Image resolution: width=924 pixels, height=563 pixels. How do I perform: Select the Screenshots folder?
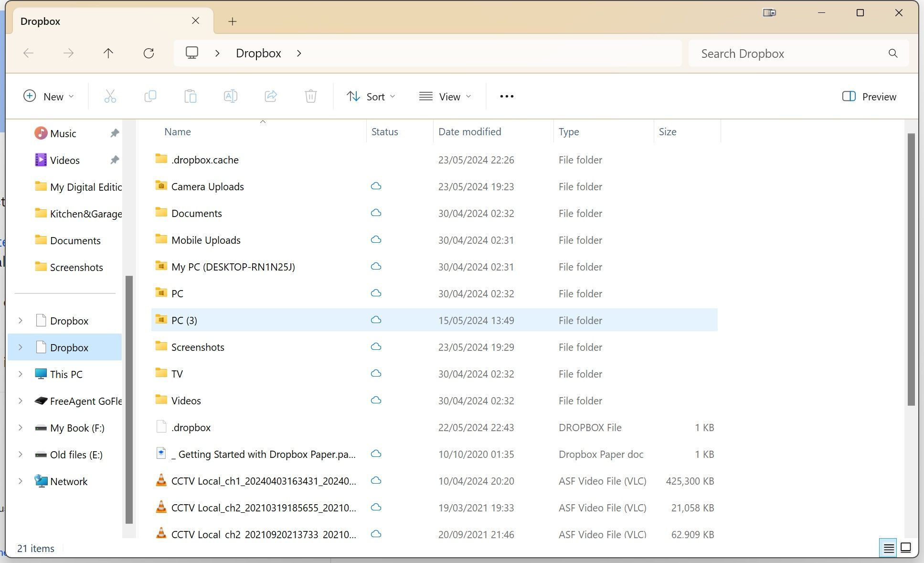coord(197,346)
